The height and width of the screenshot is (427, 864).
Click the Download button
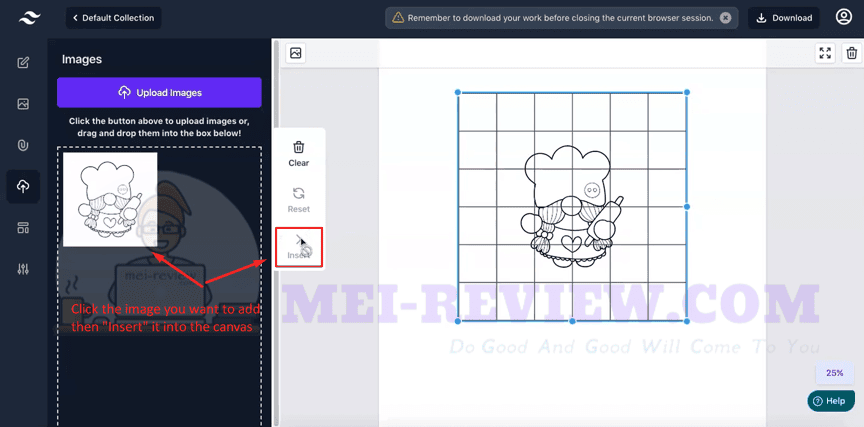784,18
